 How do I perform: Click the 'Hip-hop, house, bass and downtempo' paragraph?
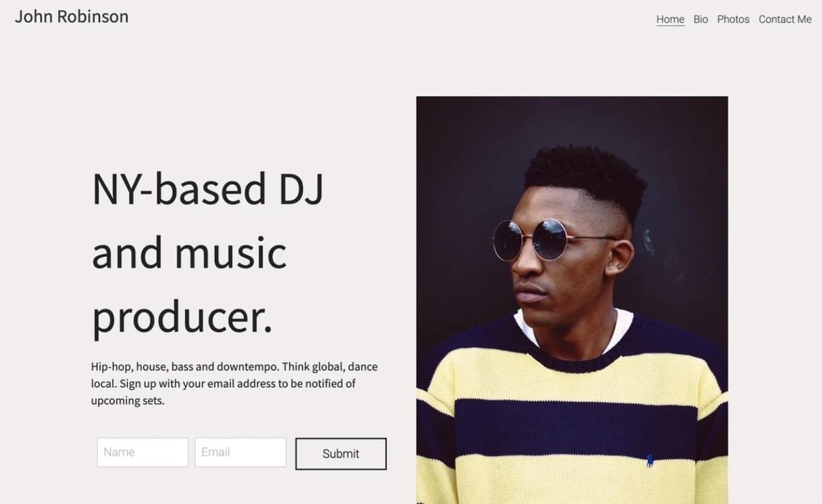coord(234,383)
